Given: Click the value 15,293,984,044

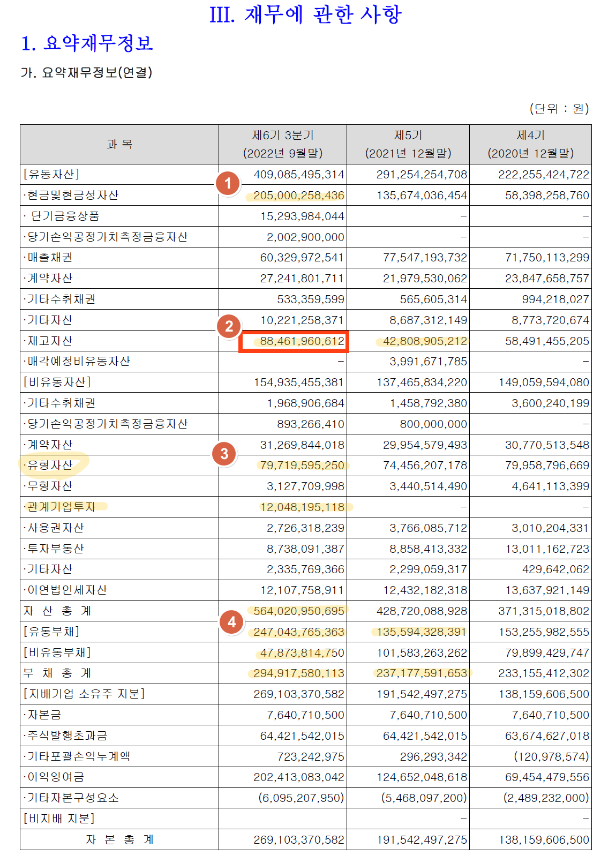Looking at the screenshot, I should click(302, 216).
